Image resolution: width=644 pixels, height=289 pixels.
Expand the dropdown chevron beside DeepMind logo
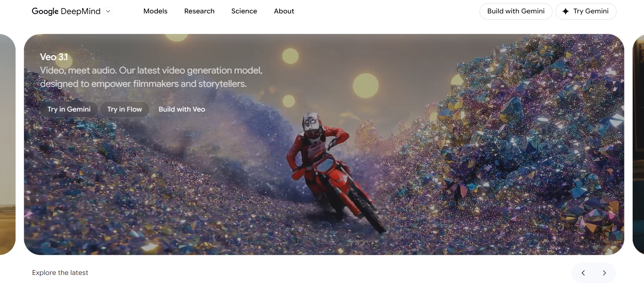108,11
